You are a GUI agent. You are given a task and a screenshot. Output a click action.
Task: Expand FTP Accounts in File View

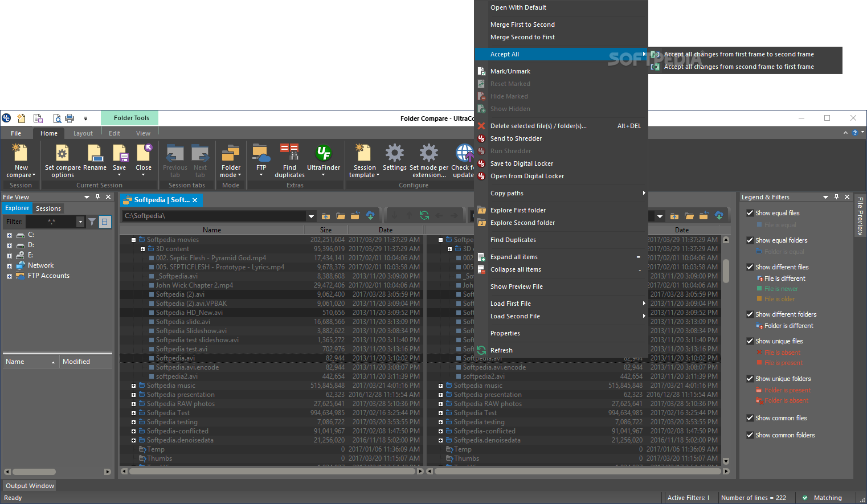(x=9, y=276)
